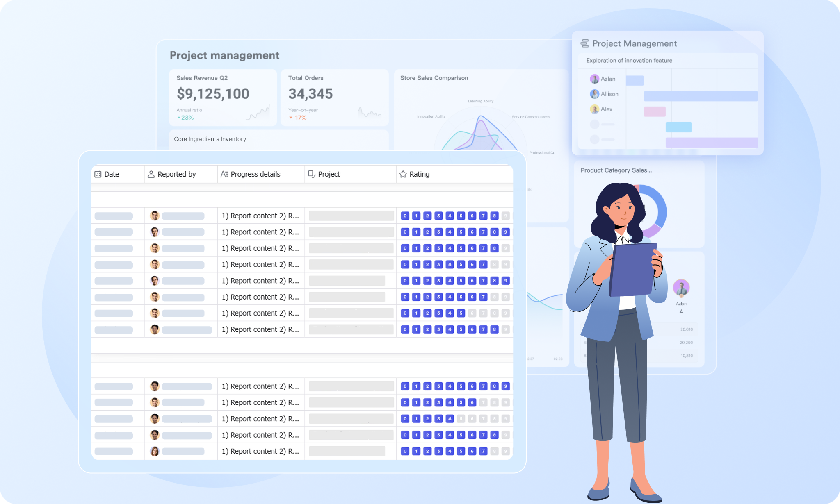This screenshot has height=504, width=840.
Task: Click Allison's long blue Gantt bar
Action: tap(701, 96)
